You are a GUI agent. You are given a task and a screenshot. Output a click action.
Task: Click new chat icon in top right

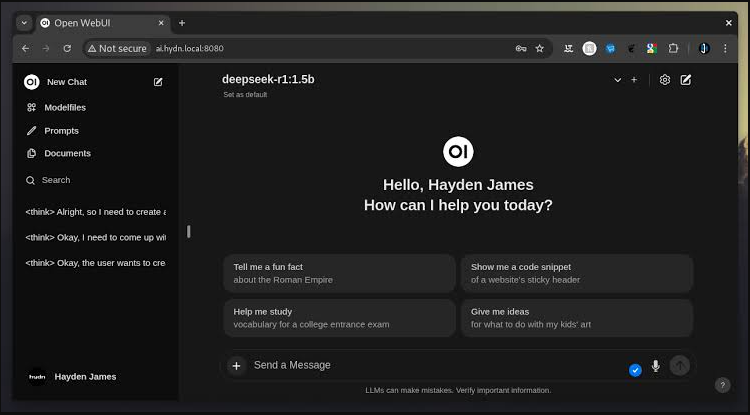[x=686, y=80]
